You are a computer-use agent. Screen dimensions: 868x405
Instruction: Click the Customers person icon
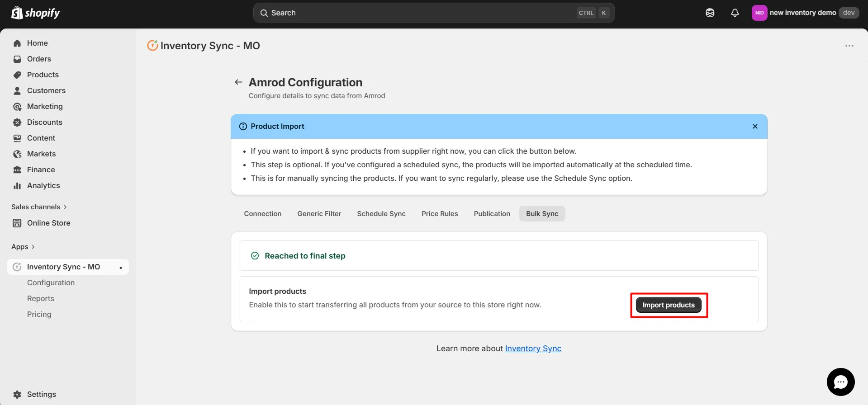coord(17,91)
